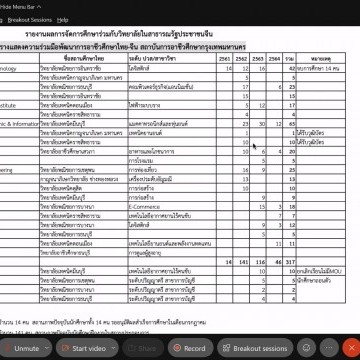Open the Breakout Sessions menu

coord(30,20)
